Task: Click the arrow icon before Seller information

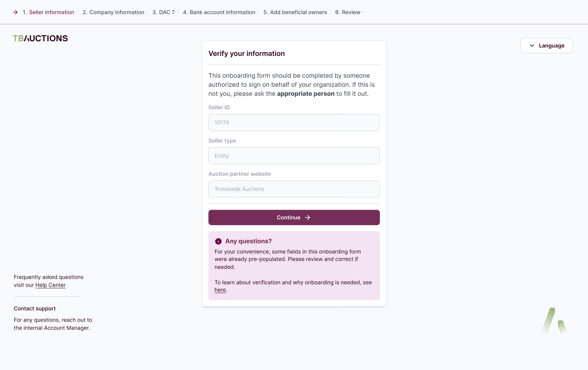Action: pyautogui.click(x=15, y=12)
